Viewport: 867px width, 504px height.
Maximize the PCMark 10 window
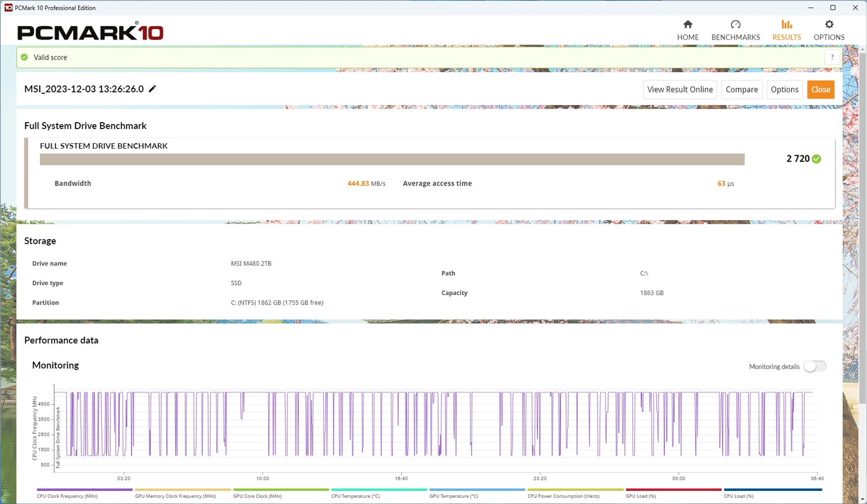coord(833,8)
